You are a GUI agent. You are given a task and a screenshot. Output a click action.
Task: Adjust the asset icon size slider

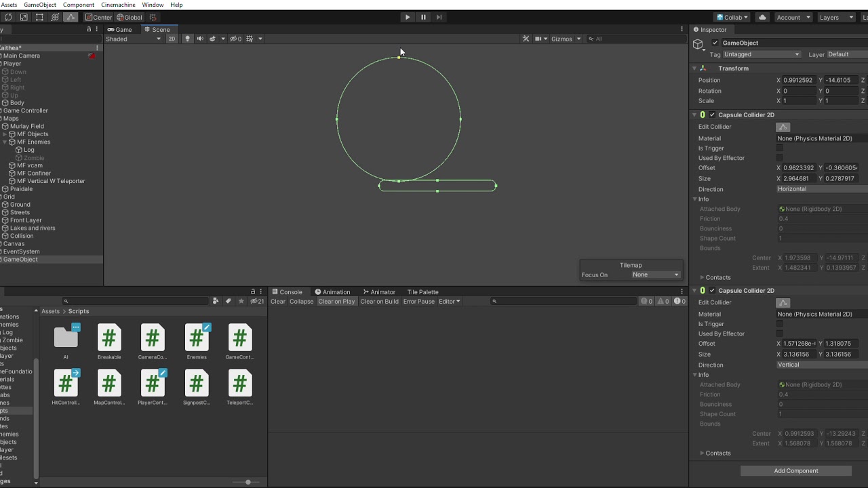tap(248, 482)
